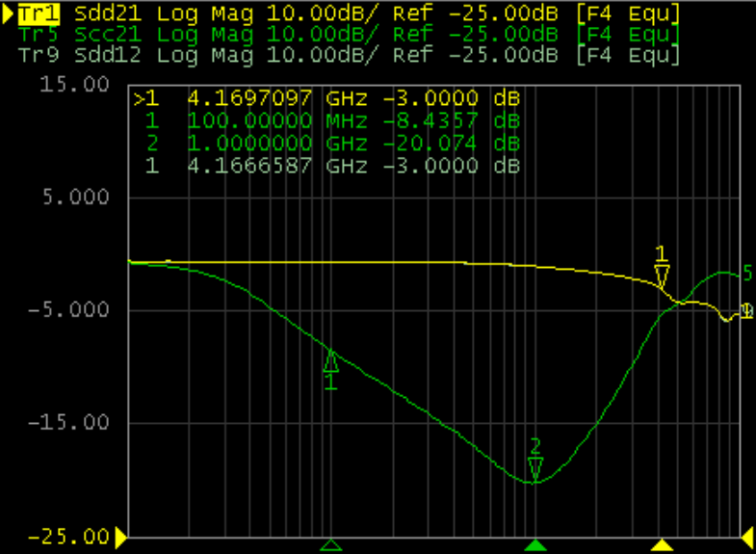Click the solid green triangle on bottom axis
The width and height of the screenshot is (756, 554).
(535, 545)
